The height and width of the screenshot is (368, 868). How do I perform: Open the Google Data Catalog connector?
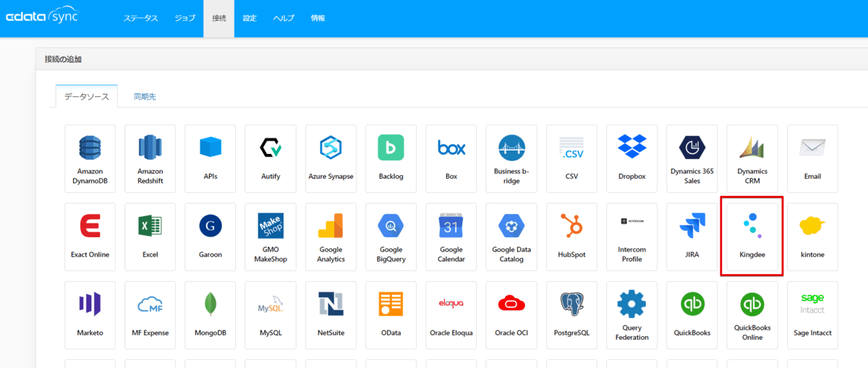tap(511, 237)
